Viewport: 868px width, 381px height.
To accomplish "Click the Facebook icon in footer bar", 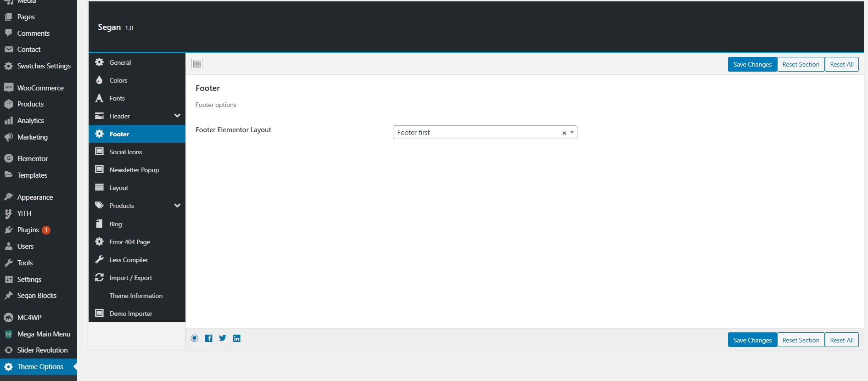I will point(208,338).
